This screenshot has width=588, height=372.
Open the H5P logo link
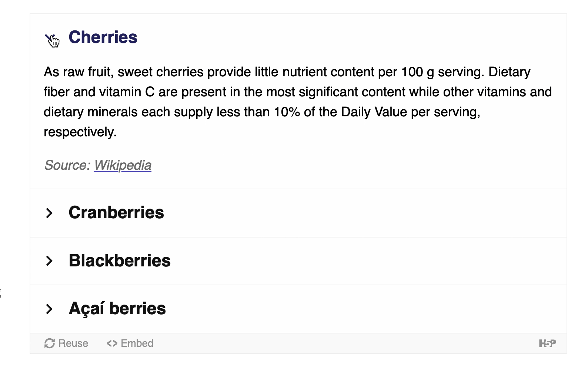[x=547, y=343]
